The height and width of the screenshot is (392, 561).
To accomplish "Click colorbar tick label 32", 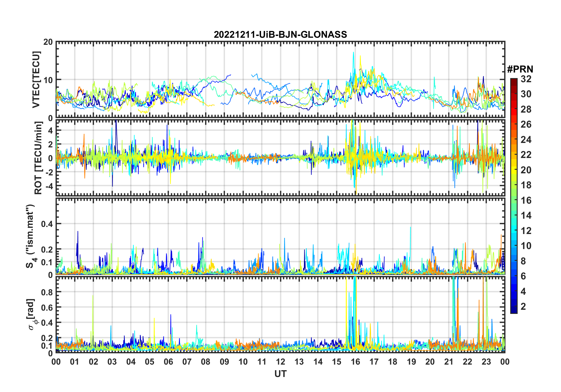I will tap(526, 79).
